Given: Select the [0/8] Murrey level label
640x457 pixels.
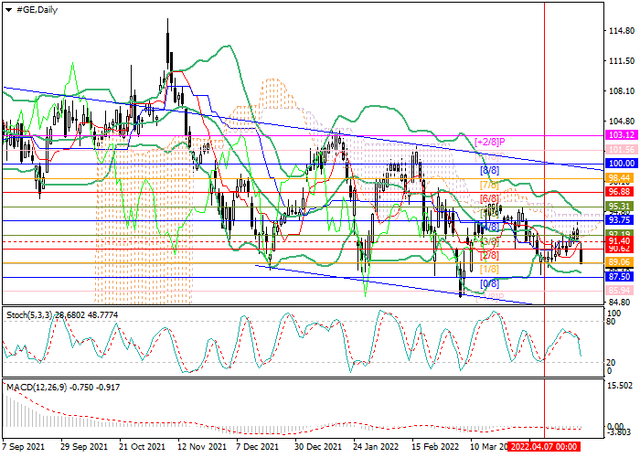Looking at the screenshot, I should click(489, 284).
